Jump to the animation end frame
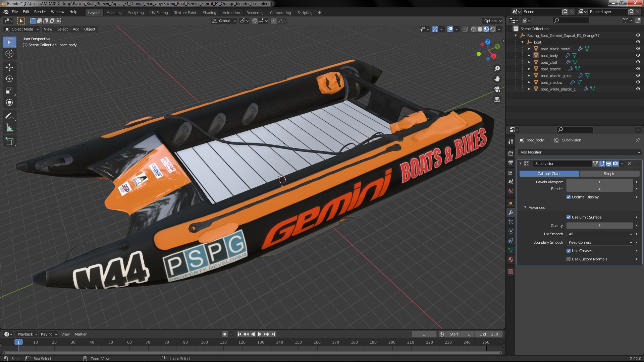644x362 pixels. [x=273, y=334]
